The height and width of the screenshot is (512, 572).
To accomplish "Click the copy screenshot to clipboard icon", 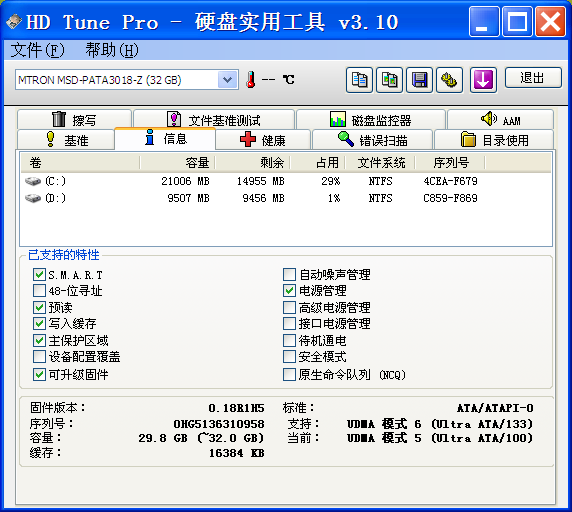I will pos(389,80).
